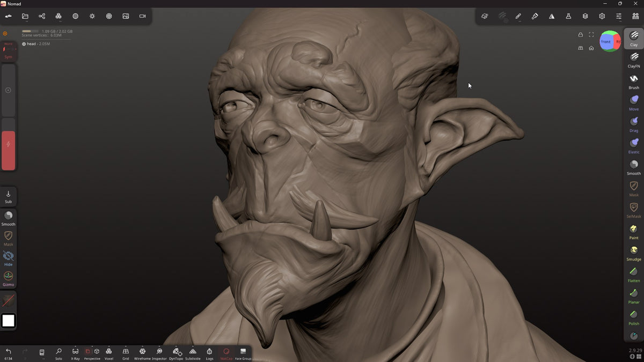Open the stroke alpha preview above color swatch
This screenshot has height=362, width=644.
click(x=8, y=300)
